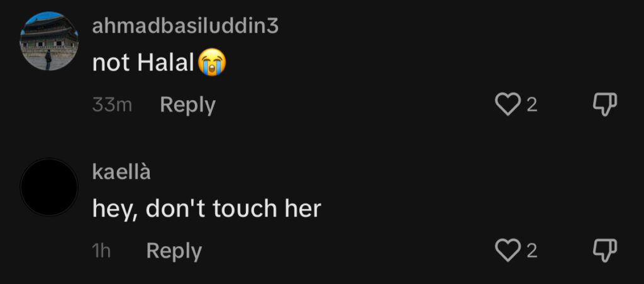Hit the thumbs-down icon on kaellà's comment

coord(604,250)
